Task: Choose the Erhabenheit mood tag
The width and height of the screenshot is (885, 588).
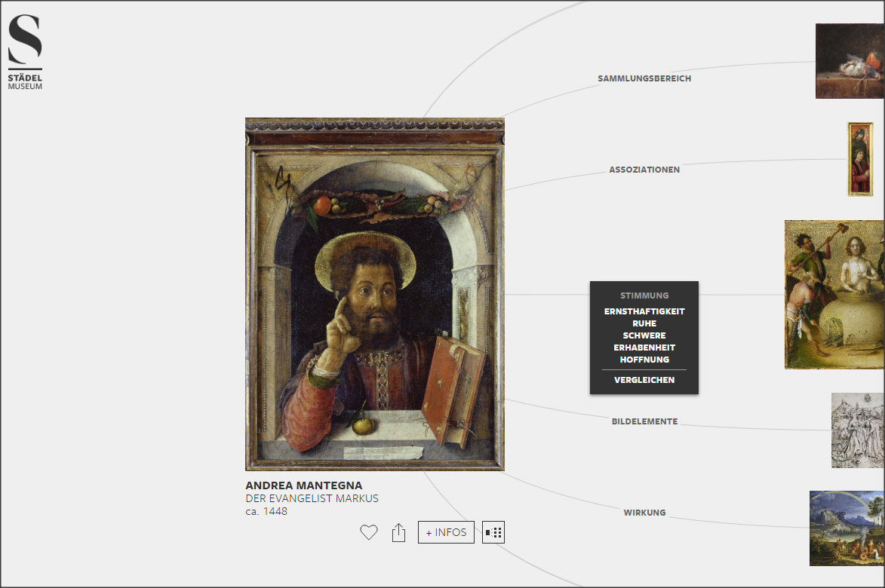Action: point(644,348)
